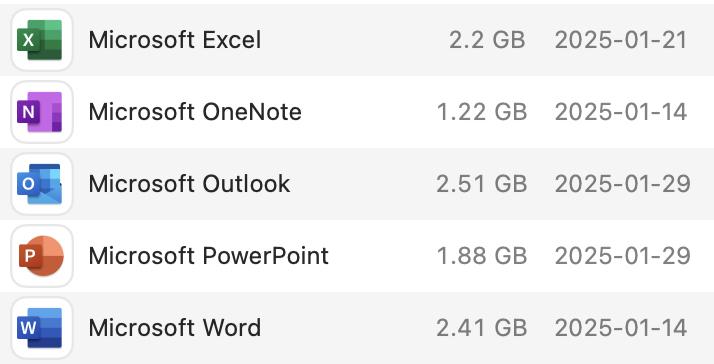Click OneNote's date 2025-01-14
The image size is (714, 364).
click(621, 112)
